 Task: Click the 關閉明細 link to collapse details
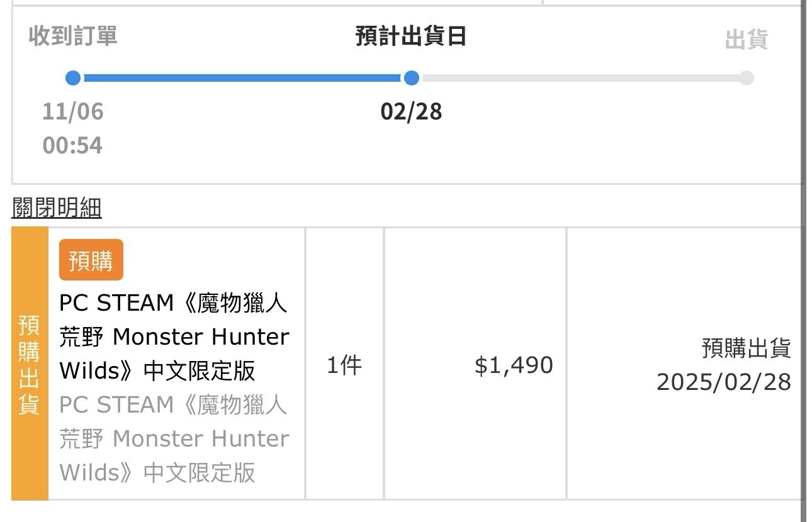pos(57,208)
